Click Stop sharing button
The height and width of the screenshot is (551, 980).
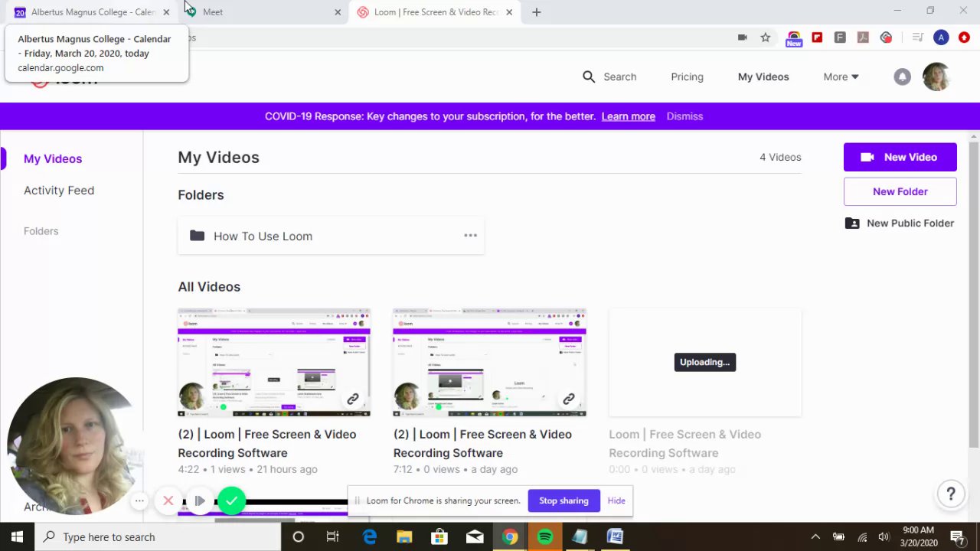[563, 500]
